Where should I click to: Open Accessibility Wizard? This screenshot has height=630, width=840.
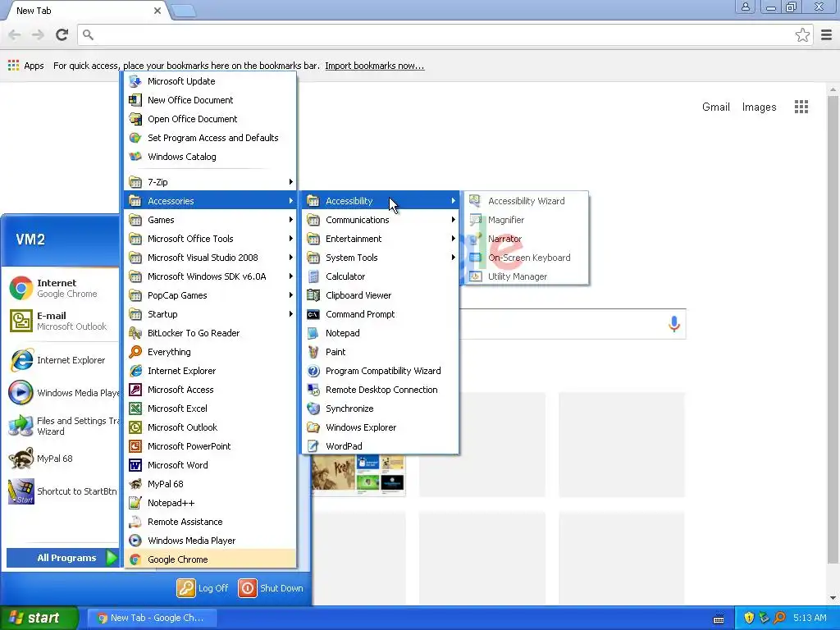click(x=527, y=201)
